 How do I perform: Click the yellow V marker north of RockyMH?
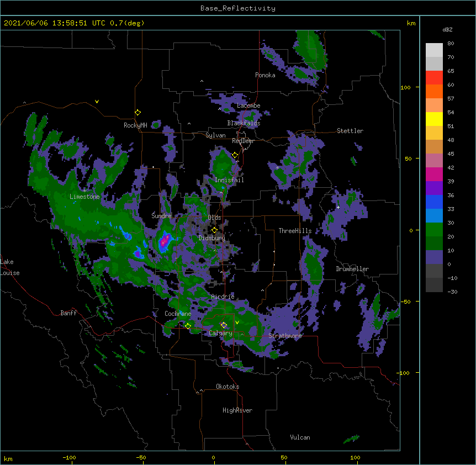97,102
